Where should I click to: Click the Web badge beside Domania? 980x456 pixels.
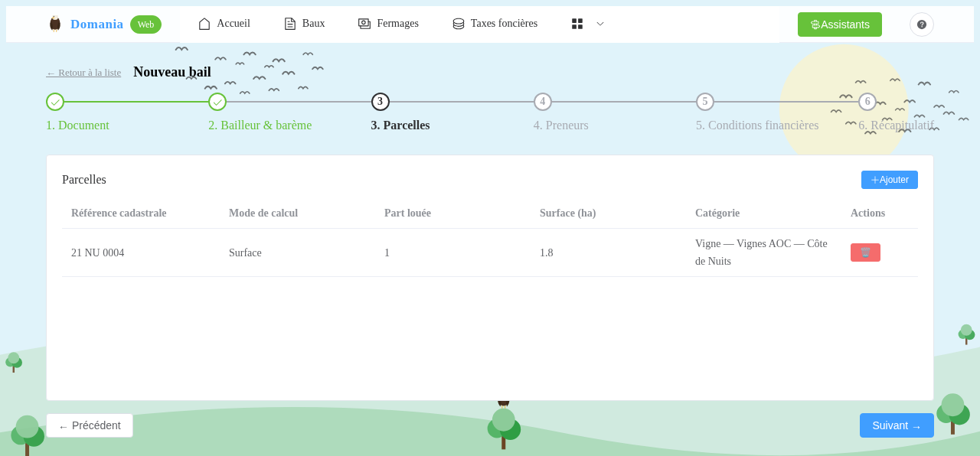[145, 24]
